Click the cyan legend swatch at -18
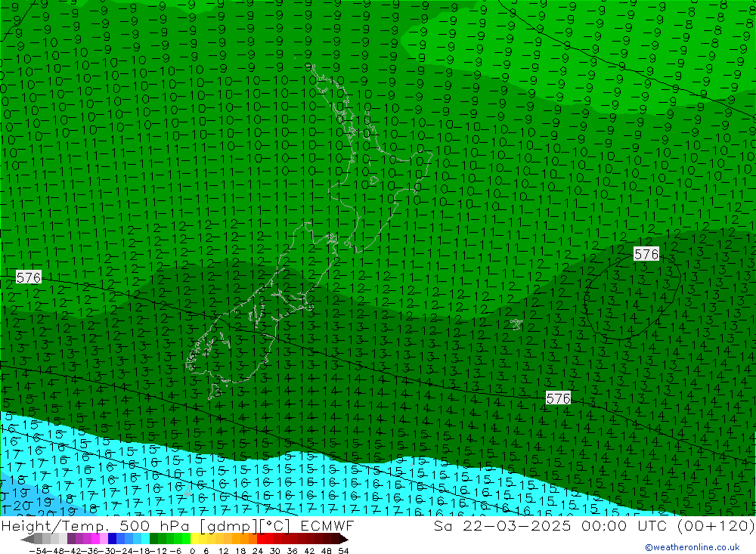The image size is (756, 554). pyautogui.click(x=145, y=539)
